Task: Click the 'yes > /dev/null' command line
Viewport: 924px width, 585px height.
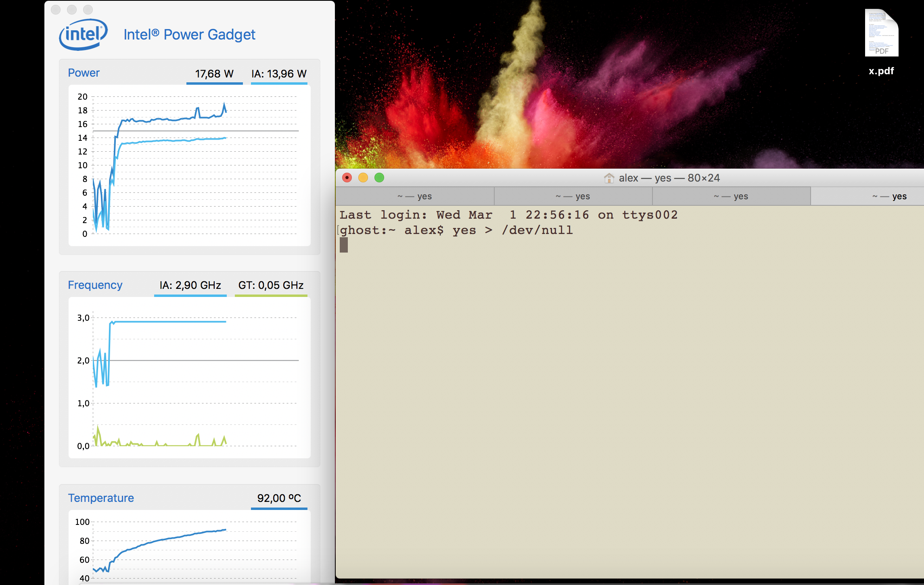Action: click(x=456, y=230)
